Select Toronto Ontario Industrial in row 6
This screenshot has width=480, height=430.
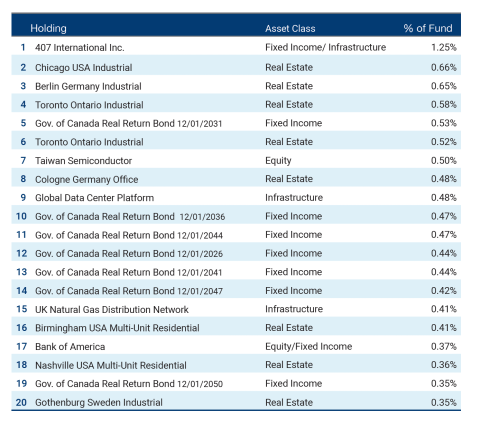tap(89, 142)
